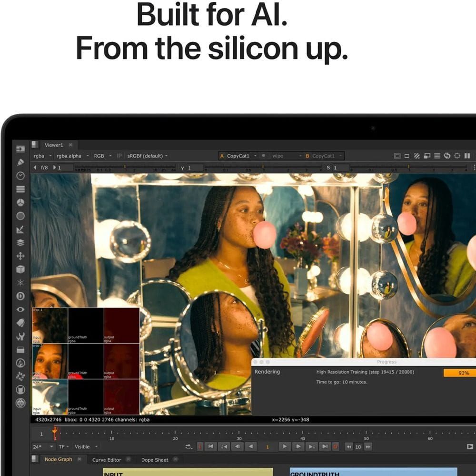Open the Transform nodes move-arrows icon
Viewport: 476px width, 476px height.
(20, 256)
